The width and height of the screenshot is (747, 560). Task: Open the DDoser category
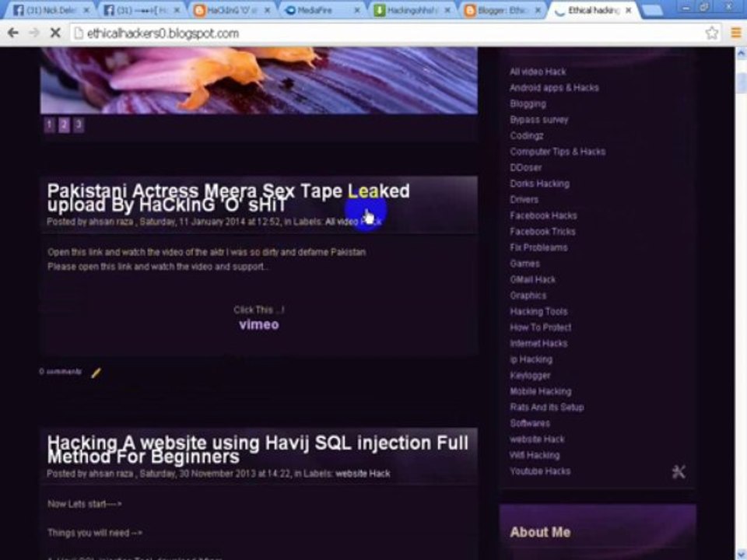525,168
